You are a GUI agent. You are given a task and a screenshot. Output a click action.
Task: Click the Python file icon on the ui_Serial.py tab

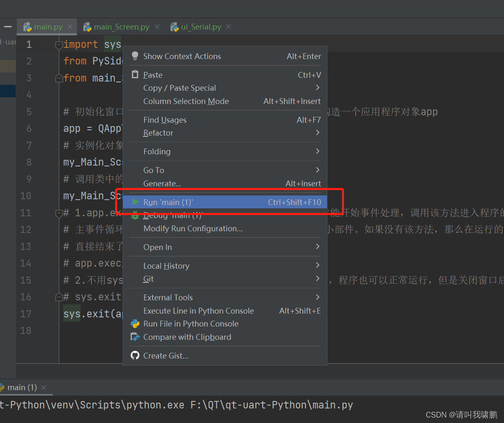[174, 26]
